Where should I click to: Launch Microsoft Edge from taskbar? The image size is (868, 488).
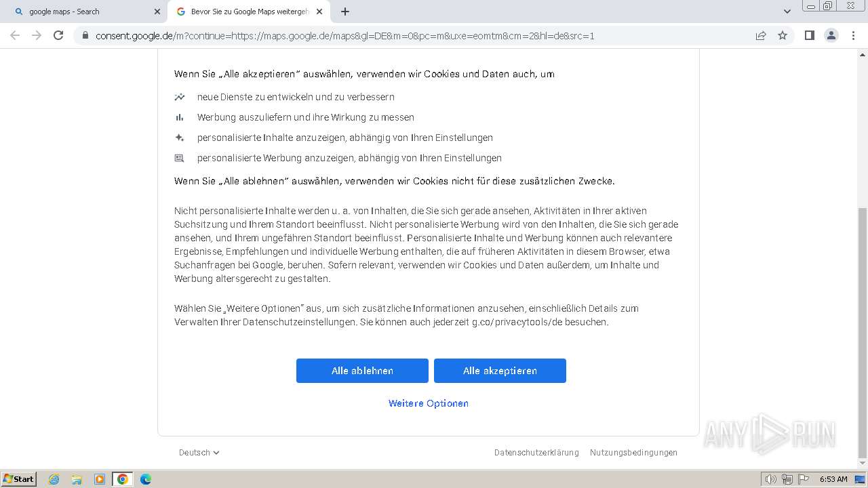pos(146,479)
